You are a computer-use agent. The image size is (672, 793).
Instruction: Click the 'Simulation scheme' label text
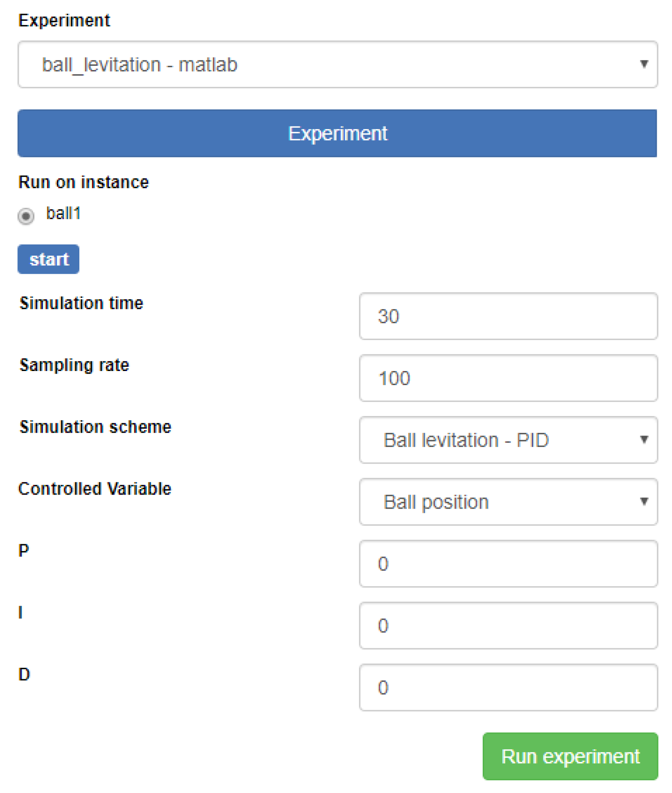[95, 427]
